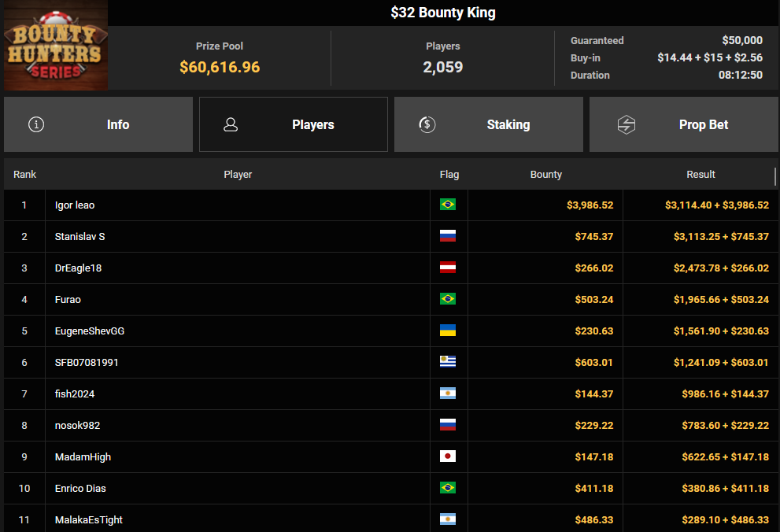780x532 pixels.
Task: Sort by the Bounty column header
Action: [x=545, y=175]
